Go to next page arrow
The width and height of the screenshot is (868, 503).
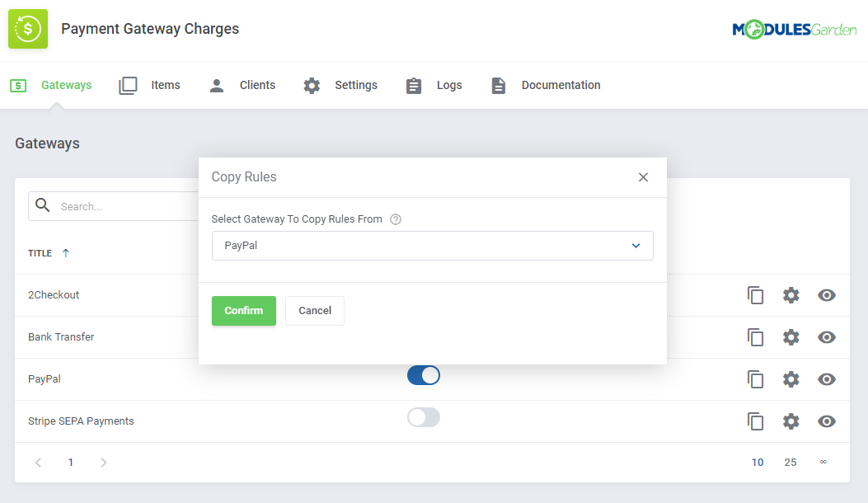(104, 463)
